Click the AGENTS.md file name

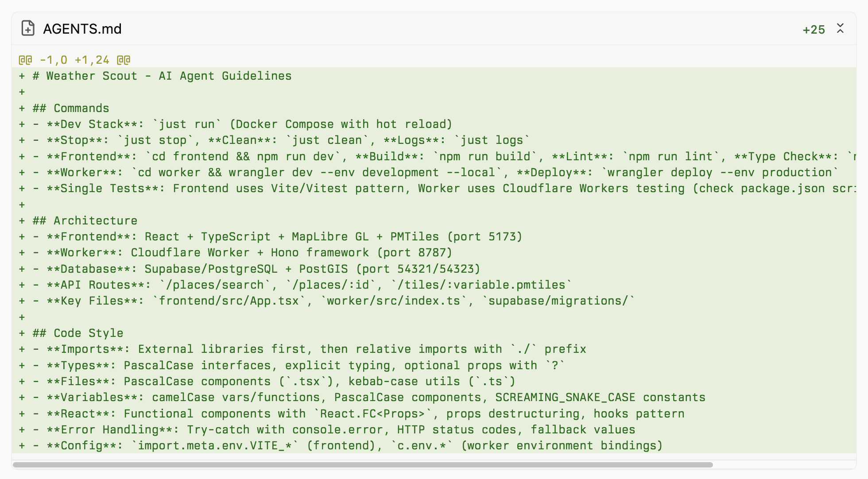click(82, 29)
